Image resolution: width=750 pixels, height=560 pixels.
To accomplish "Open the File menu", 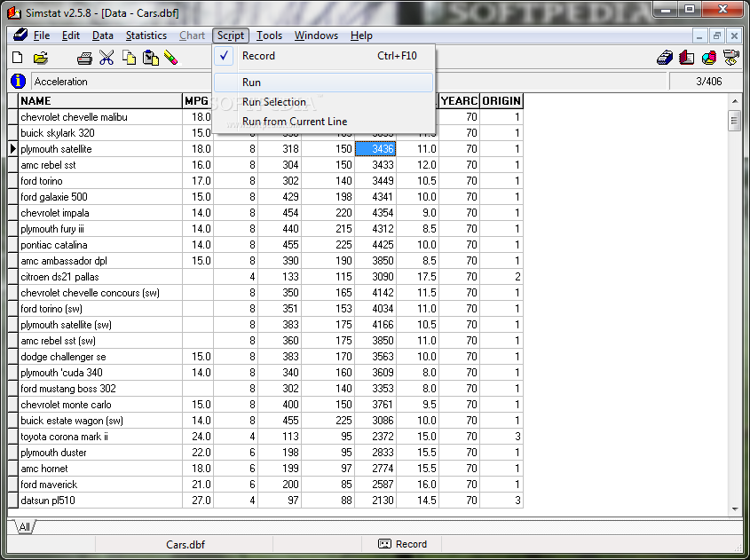I will (42, 35).
